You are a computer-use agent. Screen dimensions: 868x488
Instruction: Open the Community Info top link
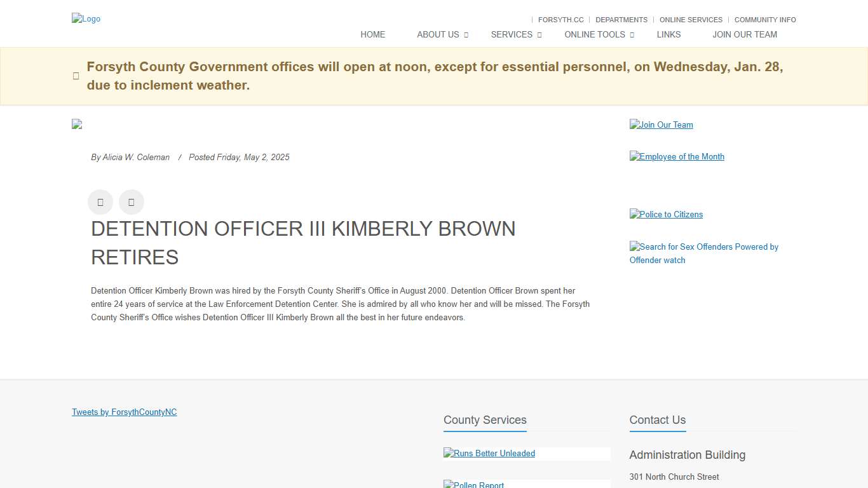(764, 20)
